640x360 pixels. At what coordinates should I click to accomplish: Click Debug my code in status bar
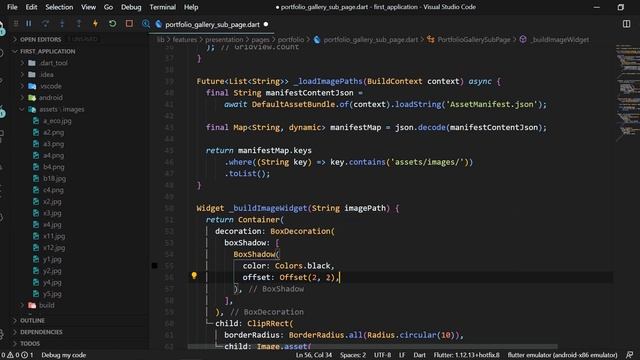click(x=64, y=355)
